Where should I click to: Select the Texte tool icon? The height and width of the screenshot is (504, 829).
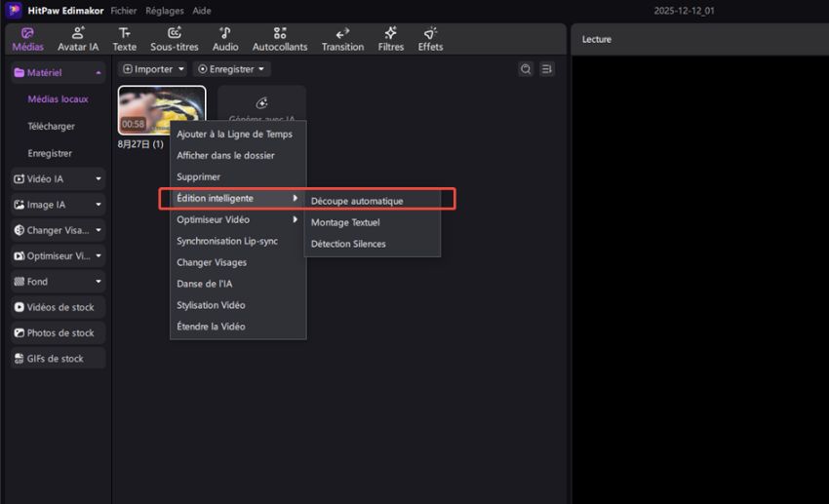point(125,39)
